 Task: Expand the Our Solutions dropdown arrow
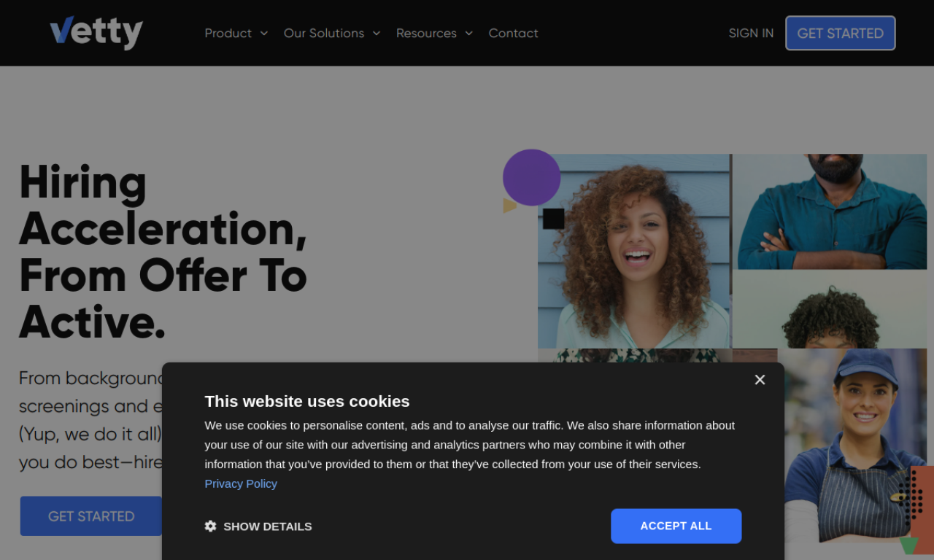point(377,34)
